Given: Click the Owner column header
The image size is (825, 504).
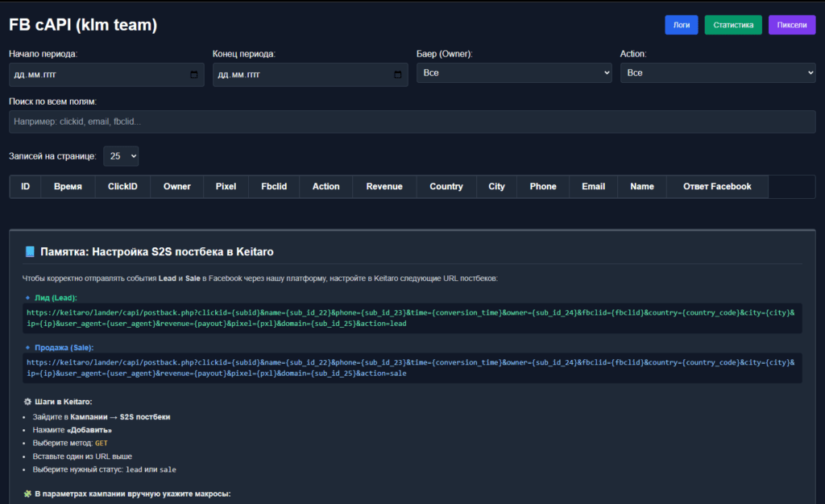Looking at the screenshot, I should tap(176, 187).
